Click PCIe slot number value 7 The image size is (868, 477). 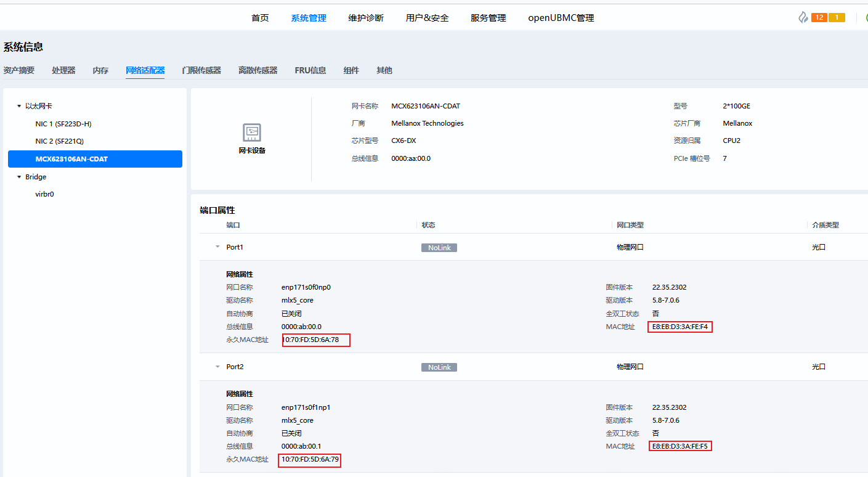point(725,158)
